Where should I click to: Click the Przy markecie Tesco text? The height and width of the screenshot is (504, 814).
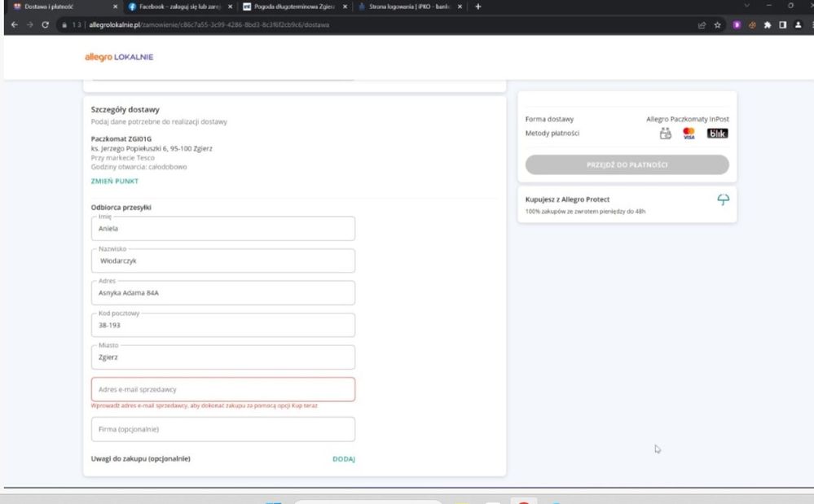122,158
